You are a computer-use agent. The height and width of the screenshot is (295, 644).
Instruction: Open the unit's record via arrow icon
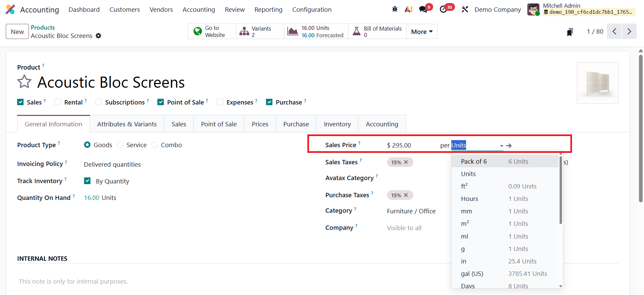[x=509, y=145]
